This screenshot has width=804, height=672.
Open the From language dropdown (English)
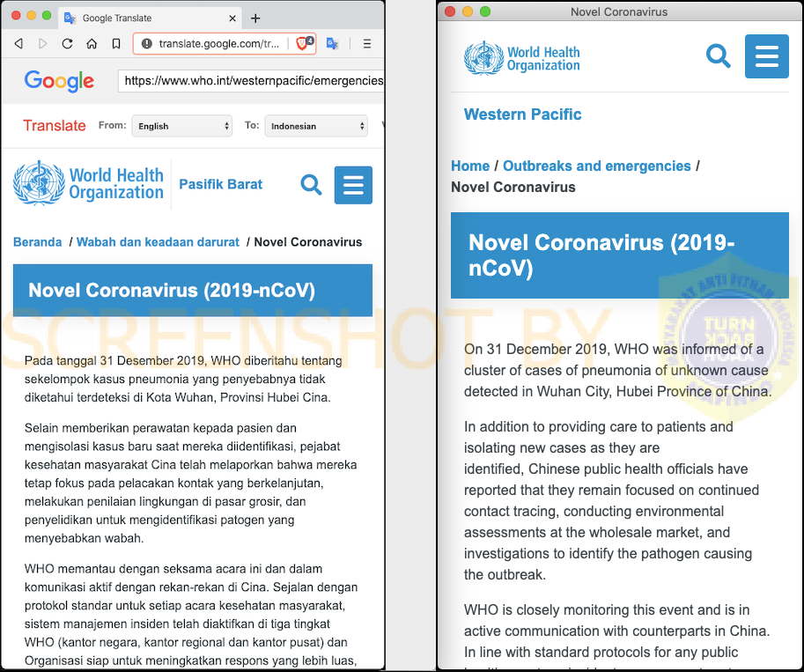(x=182, y=126)
